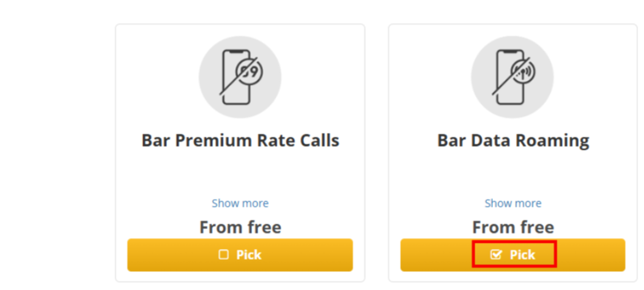Select the Bar Data Roaming heading
Viewport: 644px width, 290px height.
click(x=513, y=141)
